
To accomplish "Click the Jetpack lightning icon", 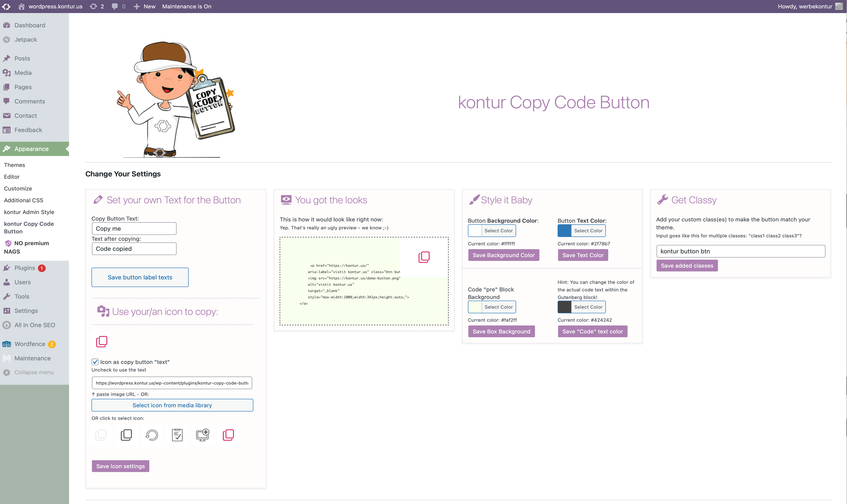I will pyautogui.click(x=6, y=40).
